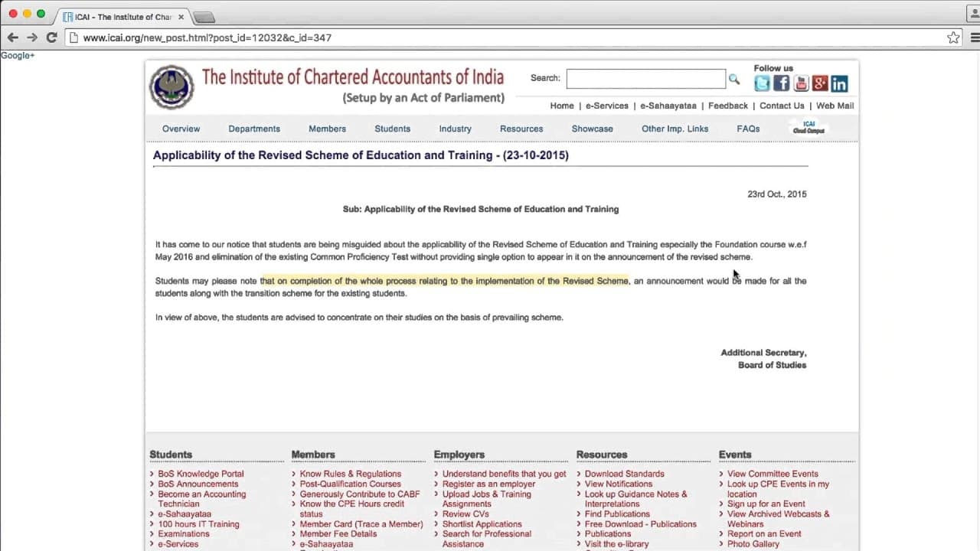
Task: Open the ICAI Cloud Campus icon
Action: point(808,128)
